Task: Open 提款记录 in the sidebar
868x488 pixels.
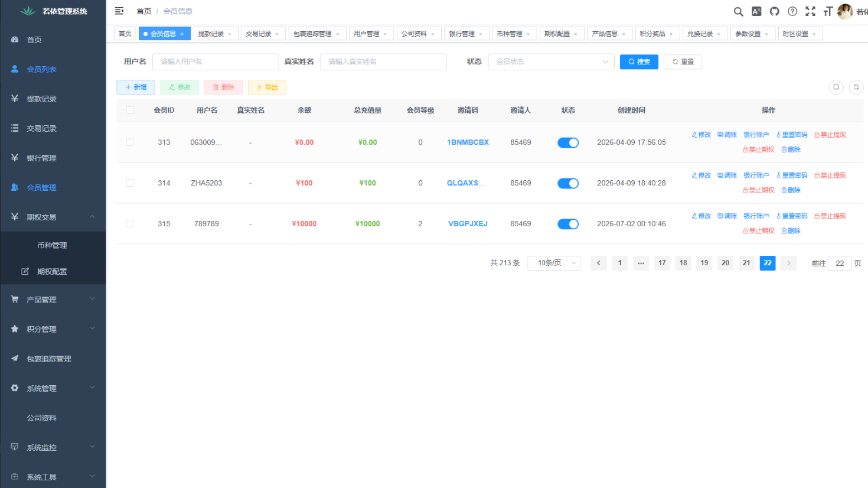Action: (x=53, y=99)
